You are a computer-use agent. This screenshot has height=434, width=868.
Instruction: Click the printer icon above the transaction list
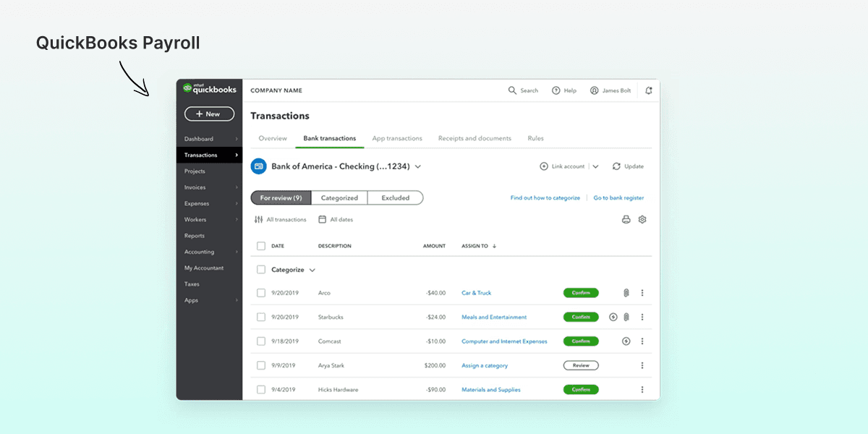625,219
